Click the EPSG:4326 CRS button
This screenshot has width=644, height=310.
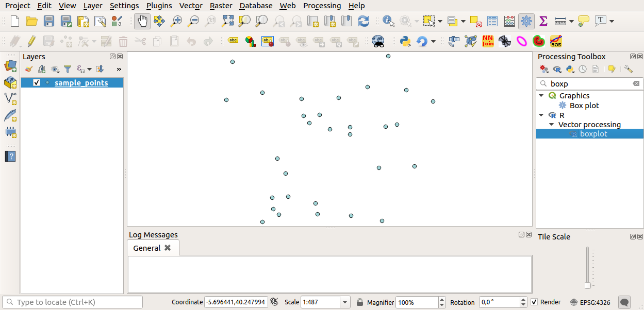point(590,302)
